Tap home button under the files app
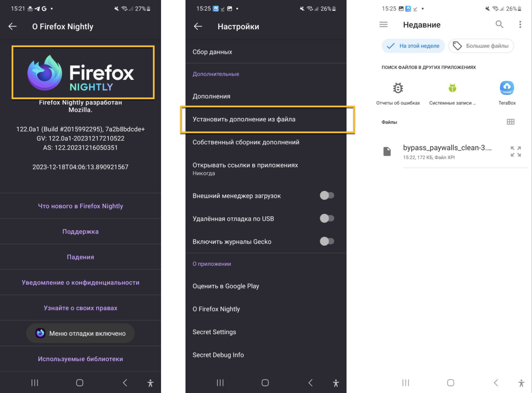Viewport: 532px width, 393px height. coord(451,383)
